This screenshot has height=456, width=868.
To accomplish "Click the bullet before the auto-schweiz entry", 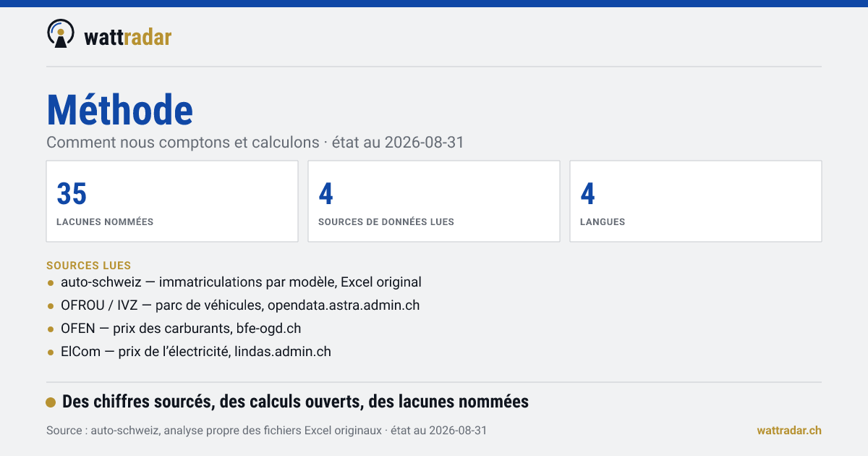I will (51, 283).
